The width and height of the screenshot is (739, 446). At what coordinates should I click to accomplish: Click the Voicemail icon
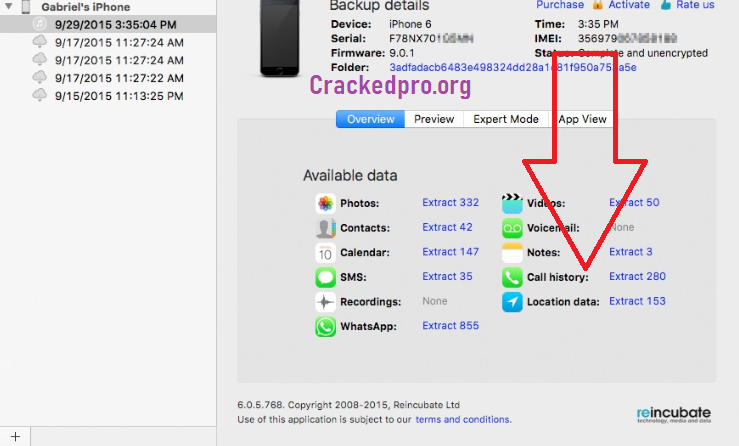pyautogui.click(x=512, y=228)
